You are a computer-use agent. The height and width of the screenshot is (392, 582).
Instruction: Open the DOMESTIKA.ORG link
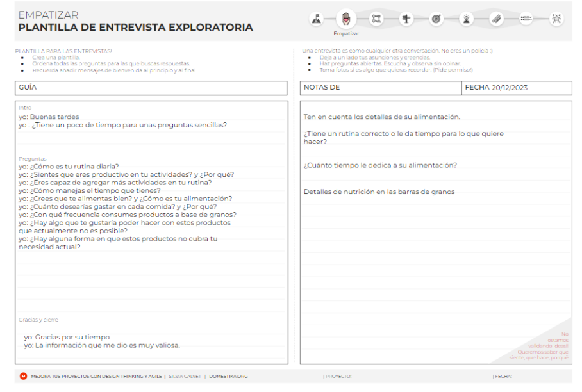coord(228,377)
